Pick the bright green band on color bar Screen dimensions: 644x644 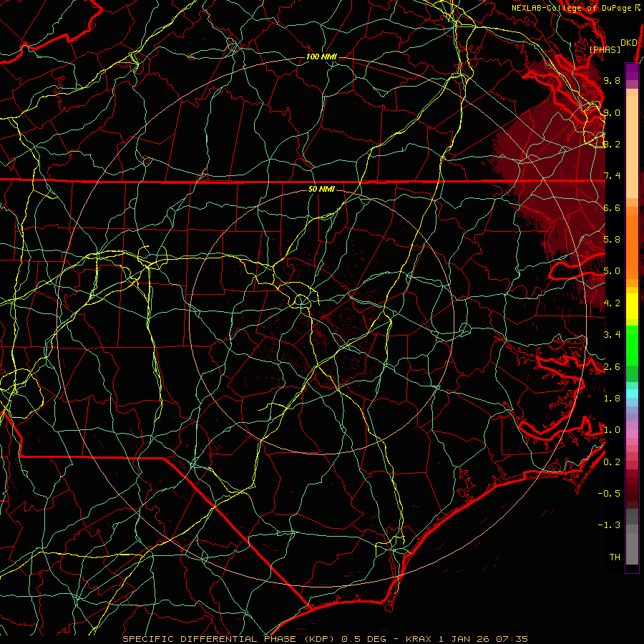632,346
